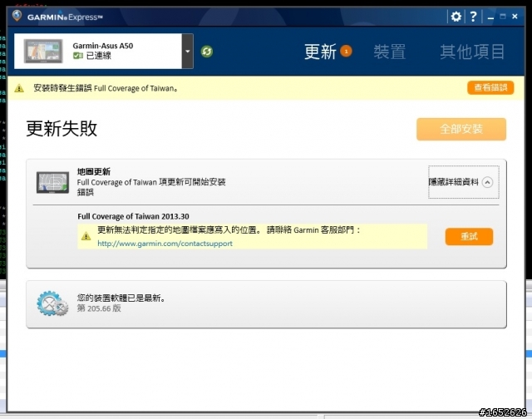
Task: Click the map update device icon
Action: [52, 183]
